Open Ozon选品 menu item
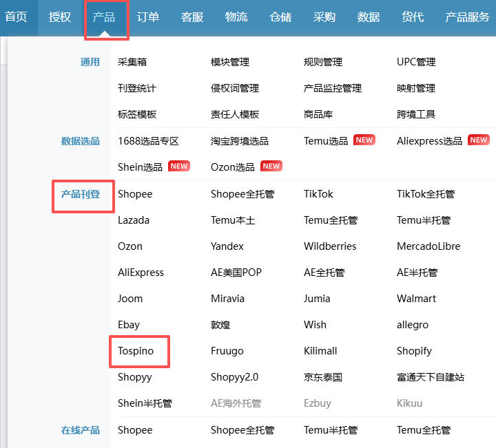 pos(232,167)
